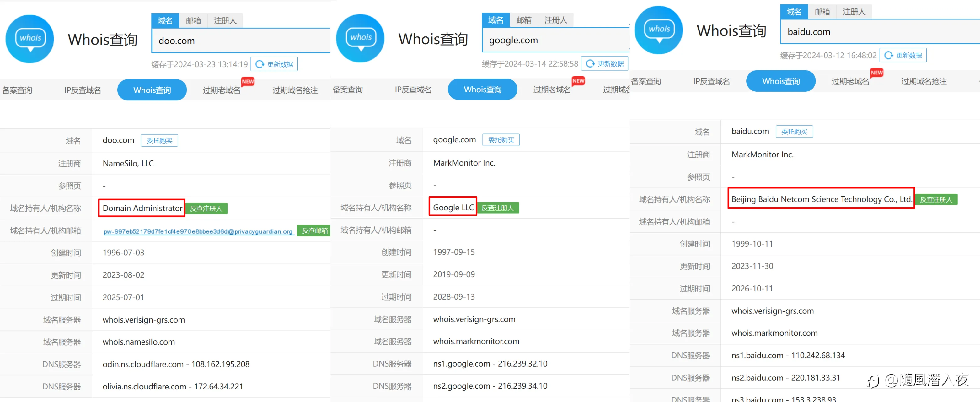Open 过期域名抢注 in doo.com panel nav
The height and width of the screenshot is (402, 980).
click(295, 90)
